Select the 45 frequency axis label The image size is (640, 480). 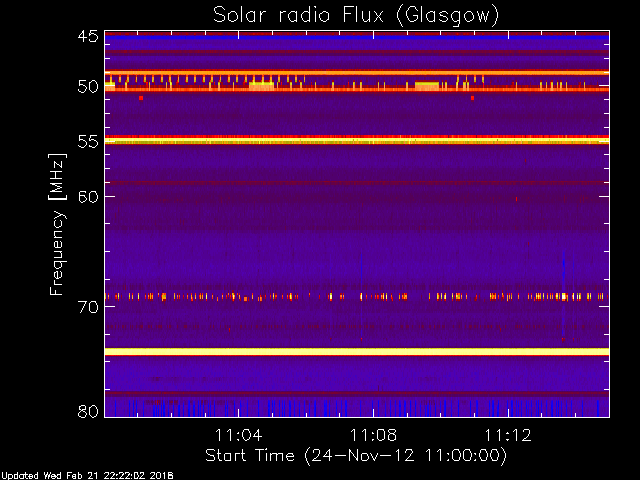(x=88, y=36)
